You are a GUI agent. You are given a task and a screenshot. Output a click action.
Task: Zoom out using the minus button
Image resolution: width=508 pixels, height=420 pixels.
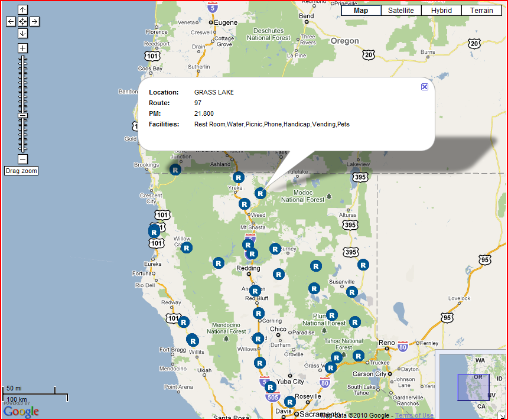point(22,159)
